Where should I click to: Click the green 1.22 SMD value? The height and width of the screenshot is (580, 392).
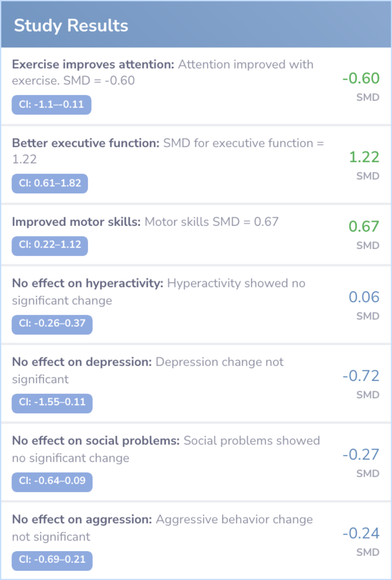pos(364,157)
